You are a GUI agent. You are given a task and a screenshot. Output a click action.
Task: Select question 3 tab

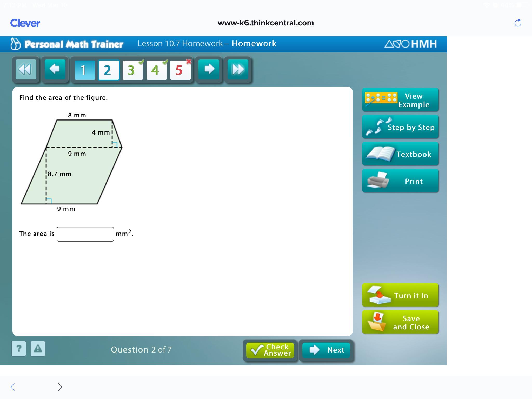[x=132, y=70]
